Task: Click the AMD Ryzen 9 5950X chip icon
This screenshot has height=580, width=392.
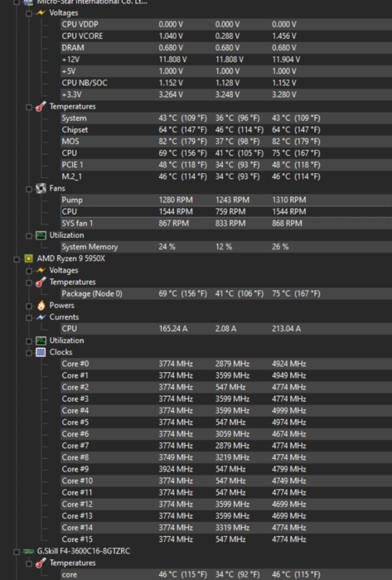Action: point(28,259)
